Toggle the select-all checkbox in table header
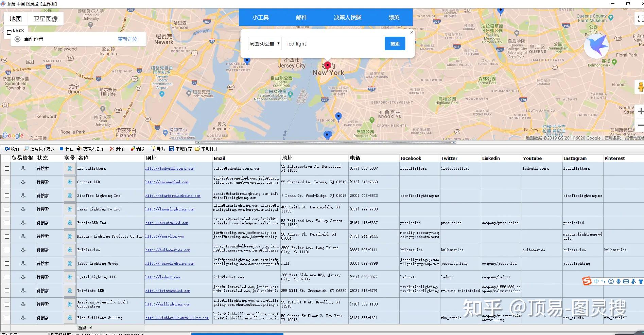Image resolution: width=644 pixels, height=335 pixels. (7, 158)
